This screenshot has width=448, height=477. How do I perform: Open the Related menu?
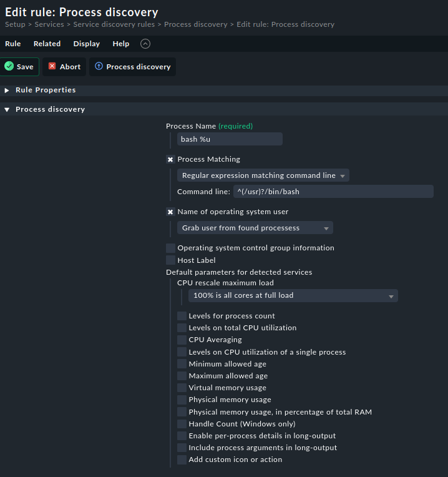pyautogui.click(x=47, y=44)
